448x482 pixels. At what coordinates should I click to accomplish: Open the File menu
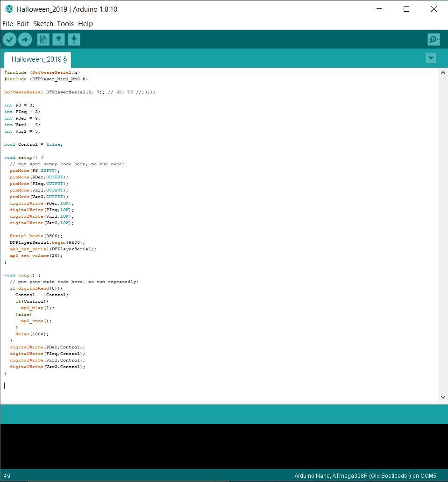[x=7, y=24]
